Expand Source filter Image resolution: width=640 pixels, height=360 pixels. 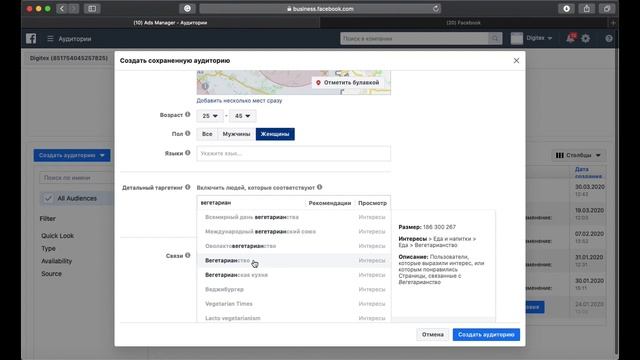[x=51, y=273]
